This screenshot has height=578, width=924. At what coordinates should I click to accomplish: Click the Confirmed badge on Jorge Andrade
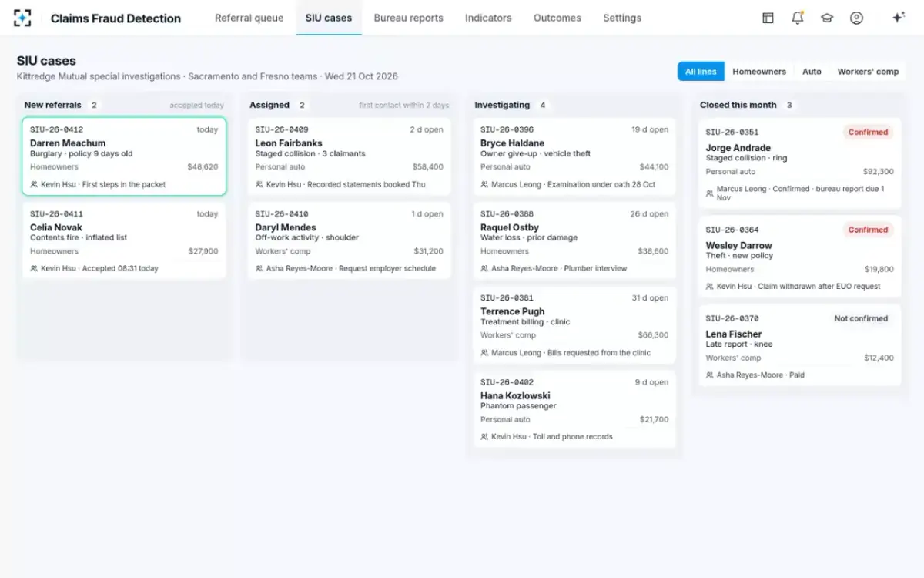(x=868, y=133)
